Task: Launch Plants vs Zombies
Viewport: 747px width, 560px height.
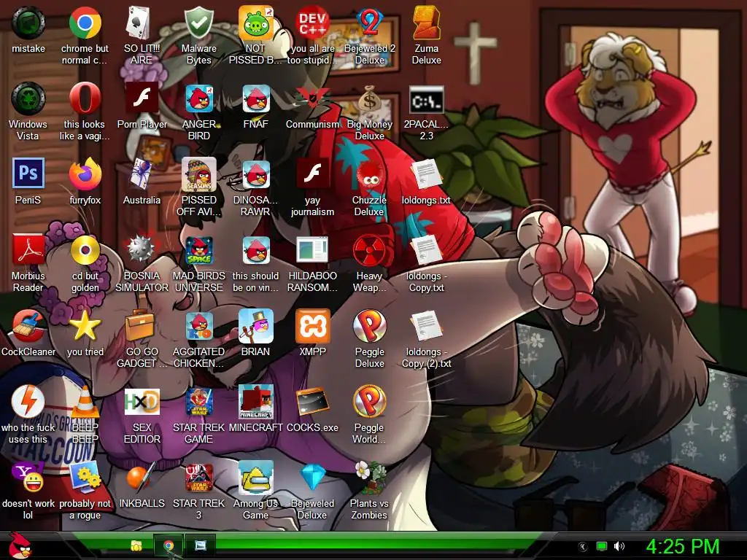Action: pos(369,477)
